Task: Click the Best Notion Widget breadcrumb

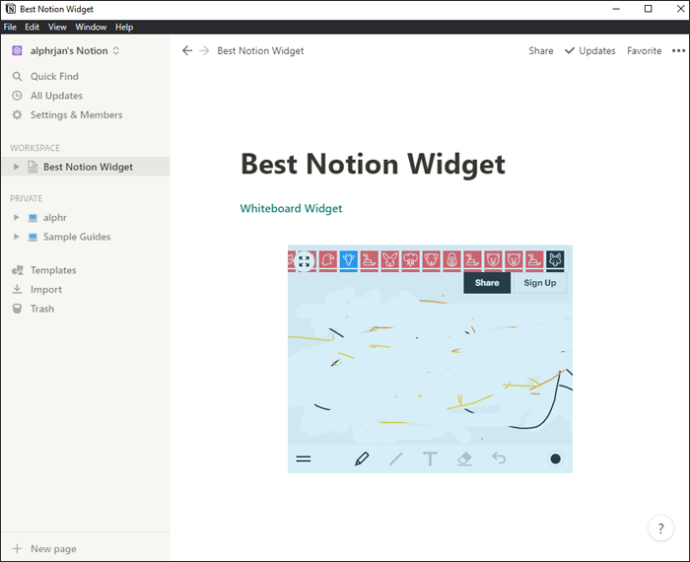Action: click(261, 51)
